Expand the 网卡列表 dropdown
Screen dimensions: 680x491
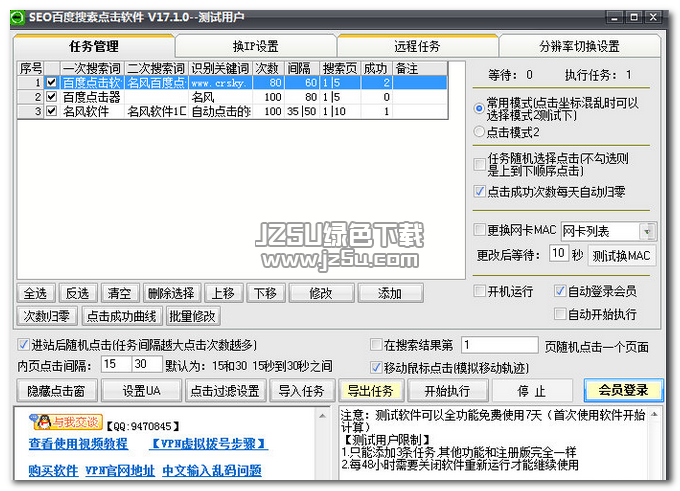(x=647, y=232)
